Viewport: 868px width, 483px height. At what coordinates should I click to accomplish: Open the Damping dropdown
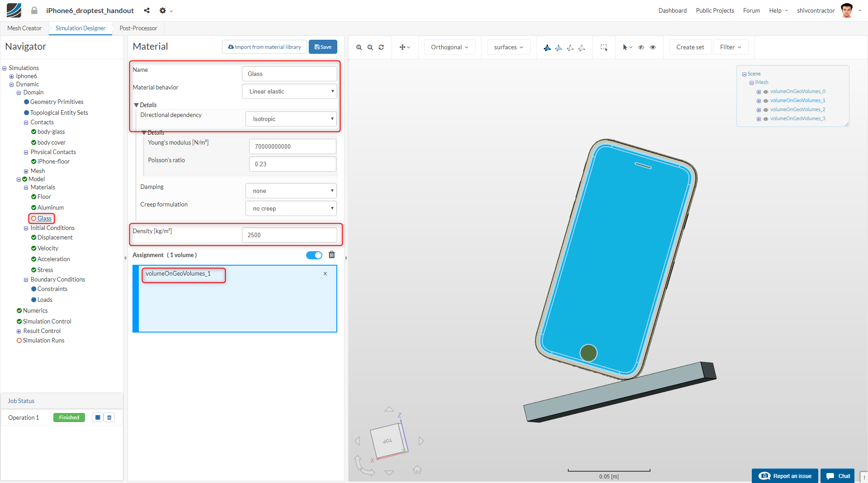point(291,191)
